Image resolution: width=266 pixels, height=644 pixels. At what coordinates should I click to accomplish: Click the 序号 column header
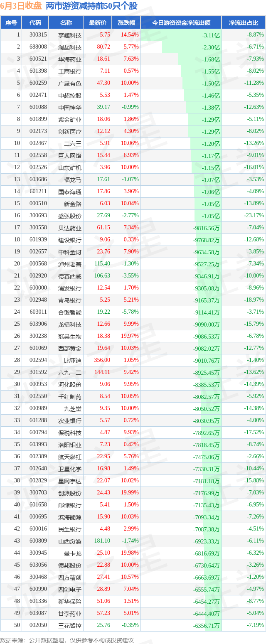click(x=11, y=23)
